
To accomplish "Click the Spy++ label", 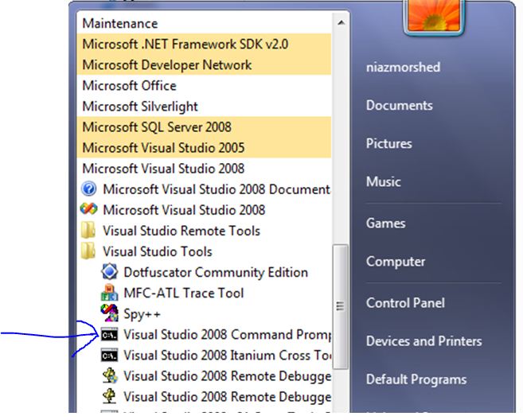I will point(142,314).
